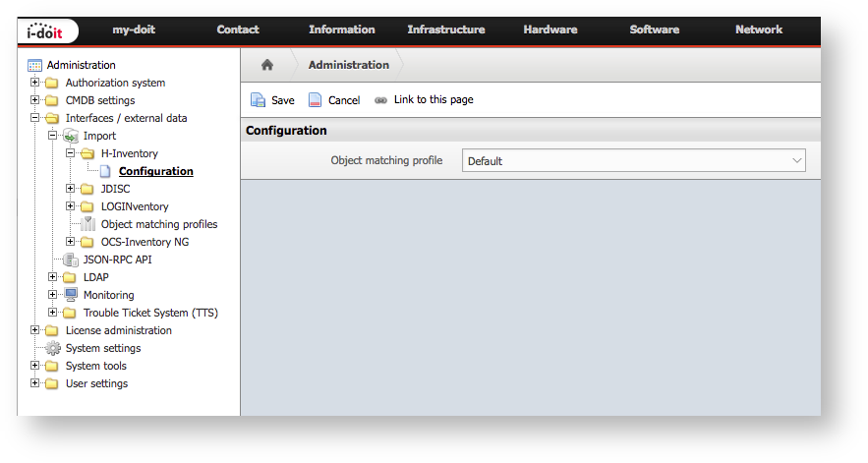This screenshot has height=463, width=868.
Task: Open the Software menu
Action: point(654,29)
